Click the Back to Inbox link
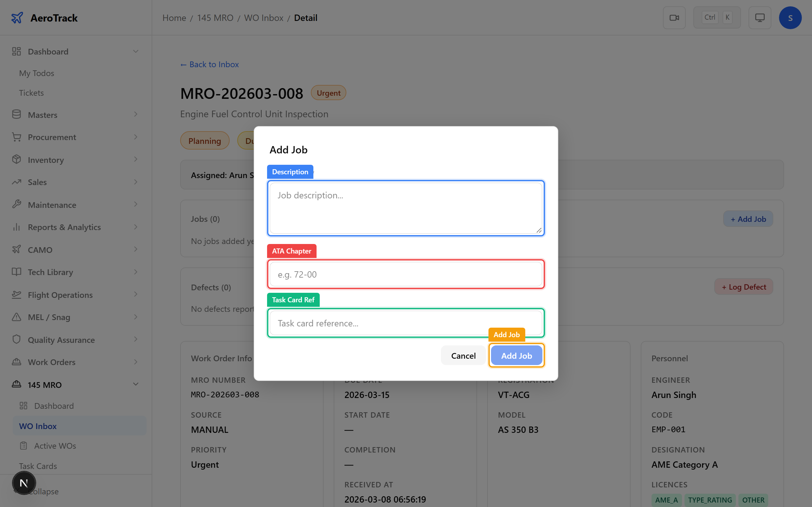 (x=209, y=64)
